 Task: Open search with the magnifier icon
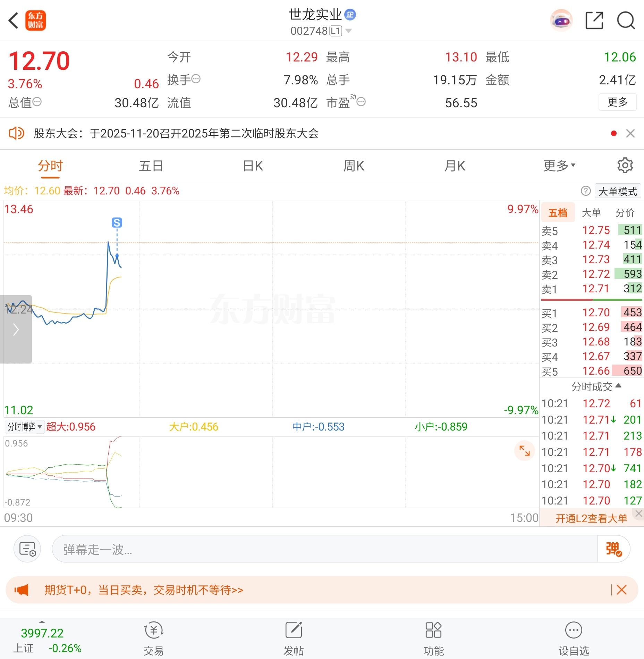click(626, 20)
